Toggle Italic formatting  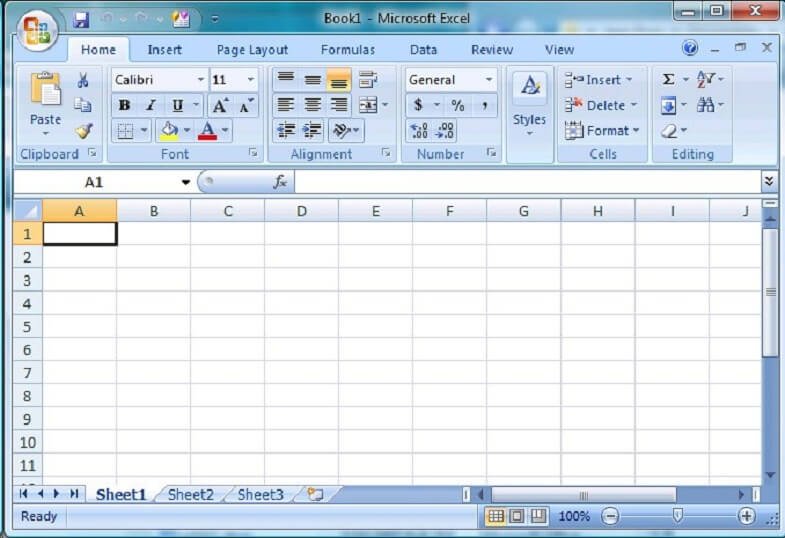point(151,105)
